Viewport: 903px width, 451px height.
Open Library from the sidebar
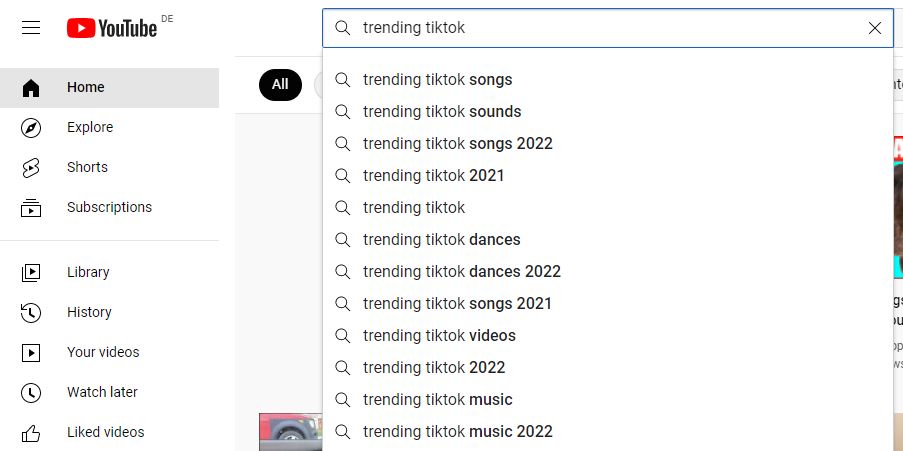(x=88, y=272)
